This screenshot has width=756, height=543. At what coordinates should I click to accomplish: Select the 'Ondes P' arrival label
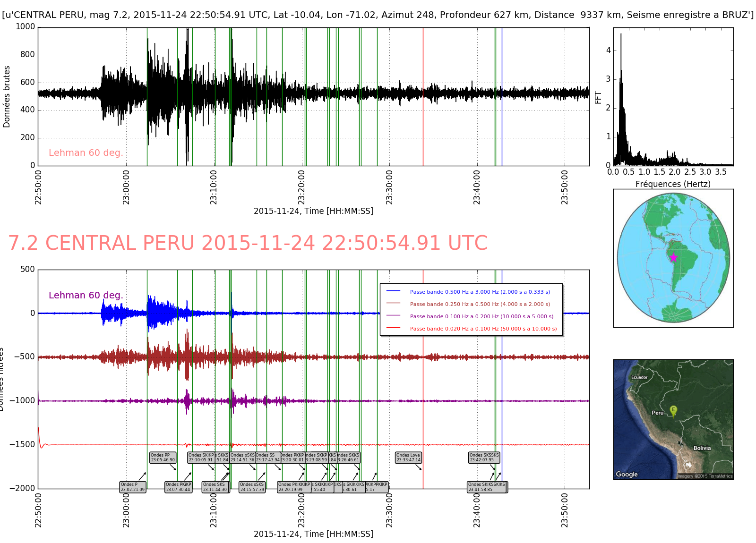coord(132,487)
